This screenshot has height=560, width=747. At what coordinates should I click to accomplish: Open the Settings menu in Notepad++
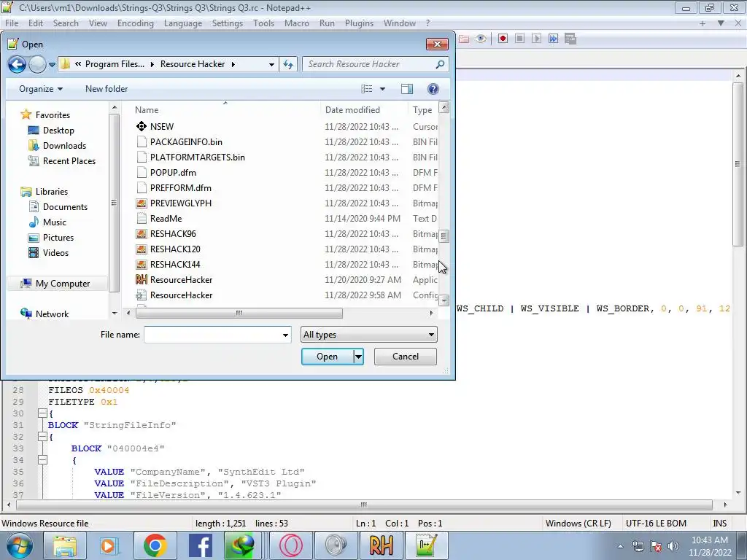228,23
